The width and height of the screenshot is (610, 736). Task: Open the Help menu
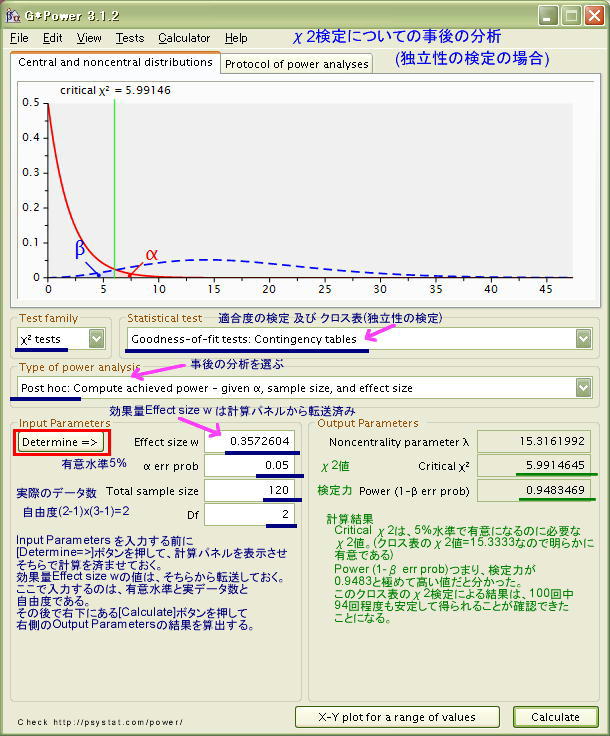[x=236, y=38]
